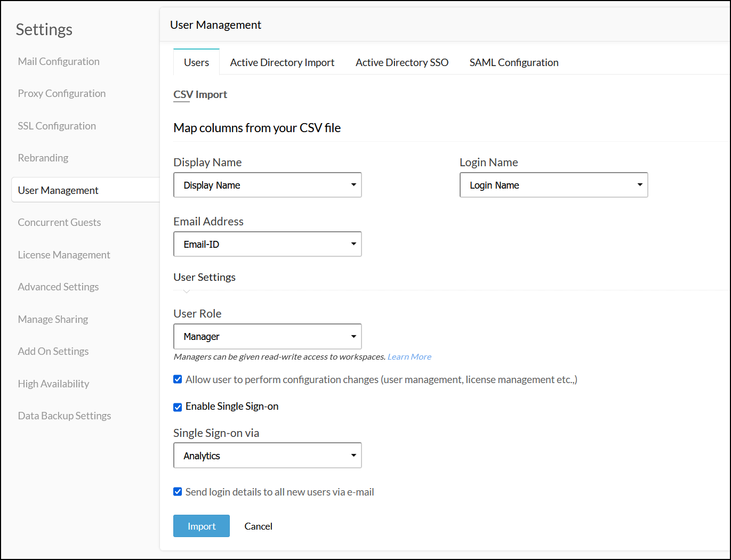This screenshot has height=560, width=731.
Task: Click the Settings heading
Action: [44, 29]
